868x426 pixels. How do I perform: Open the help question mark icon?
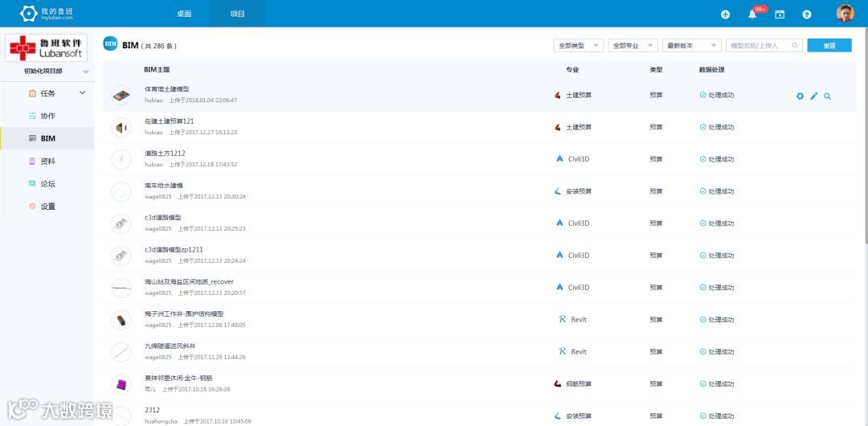coord(807,15)
